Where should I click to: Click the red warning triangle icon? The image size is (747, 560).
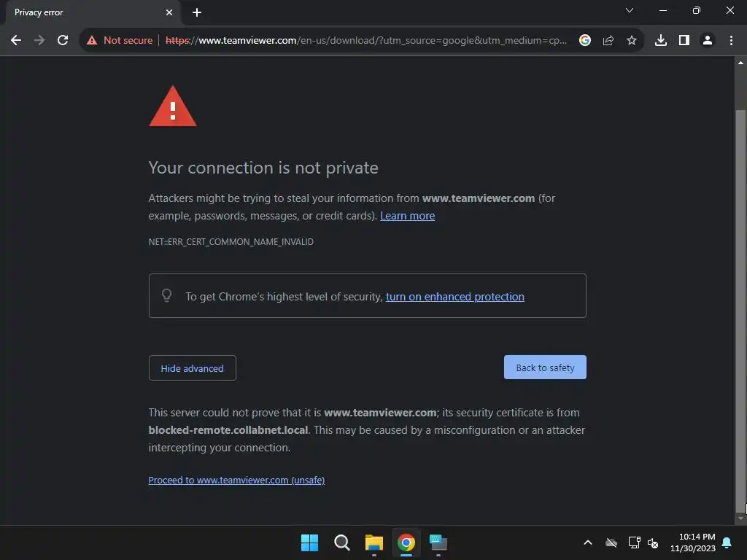point(172,106)
